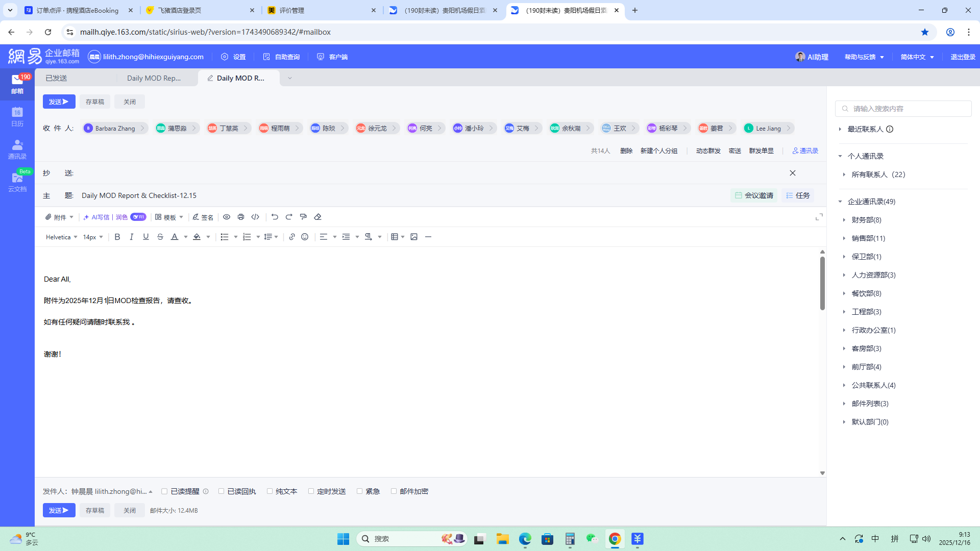Open the preview eye icon
Image resolution: width=980 pixels, height=551 pixels.
(x=227, y=217)
